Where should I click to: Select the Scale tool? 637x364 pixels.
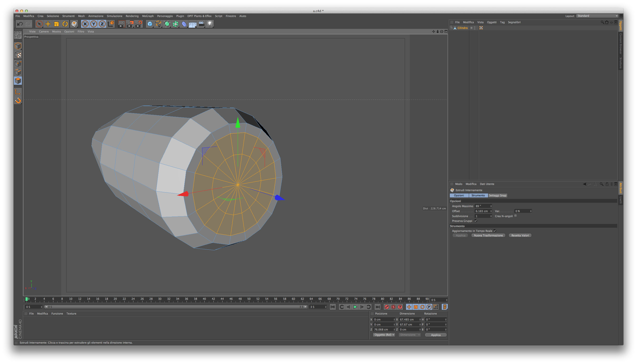point(56,24)
